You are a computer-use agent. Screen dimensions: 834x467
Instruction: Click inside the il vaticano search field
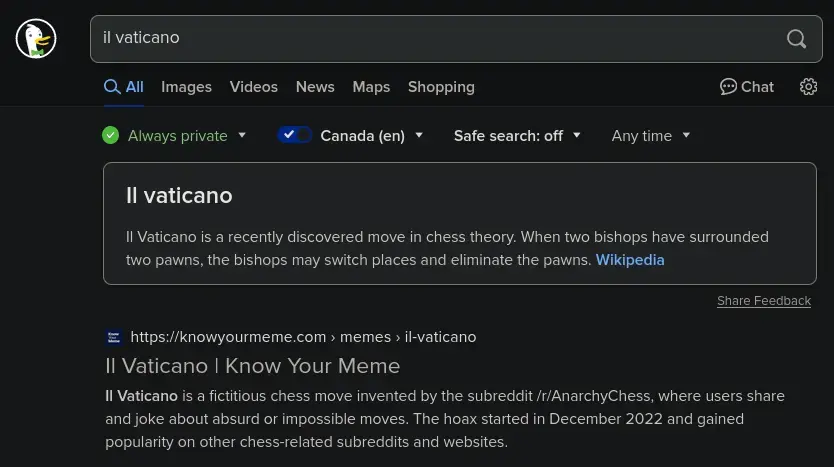pyautogui.click(x=436, y=38)
